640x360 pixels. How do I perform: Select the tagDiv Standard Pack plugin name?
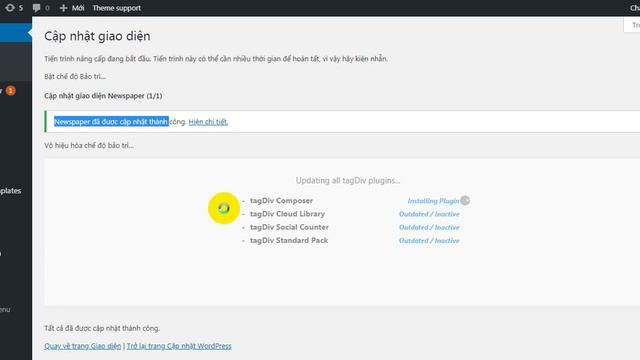pyautogui.click(x=289, y=240)
